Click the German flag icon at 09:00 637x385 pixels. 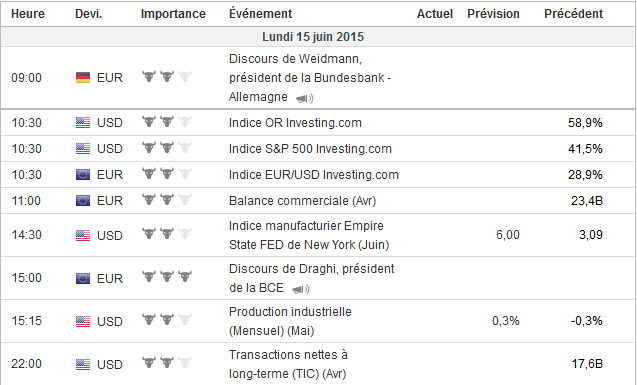tap(83, 78)
